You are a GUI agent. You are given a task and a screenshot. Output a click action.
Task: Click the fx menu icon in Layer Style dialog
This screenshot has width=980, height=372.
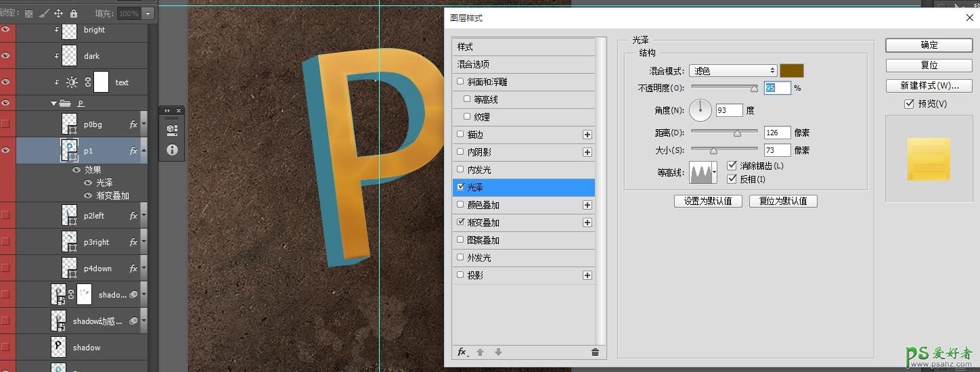click(x=462, y=352)
